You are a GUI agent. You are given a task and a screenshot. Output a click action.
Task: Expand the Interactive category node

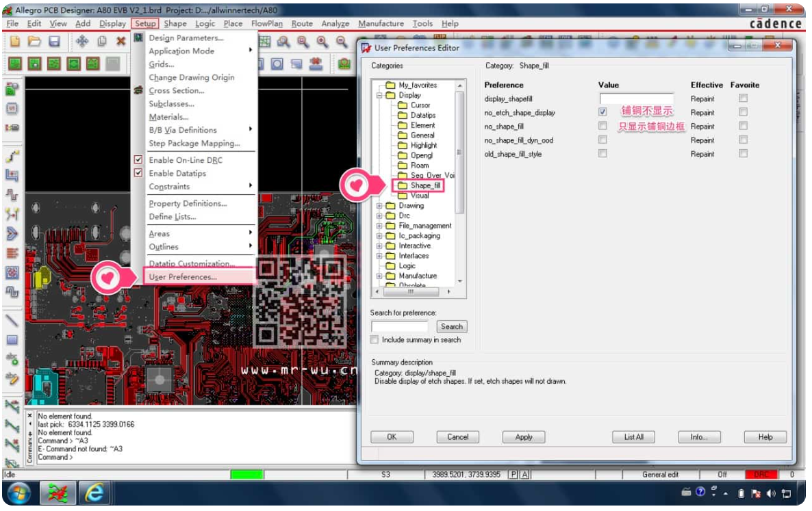pyautogui.click(x=379, y=246)
